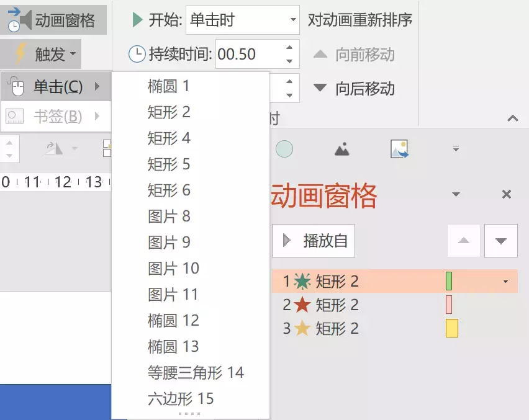Click the 播放自 play button
The image size is (529, 420).
pyautogui.click(x=314, y=241)
